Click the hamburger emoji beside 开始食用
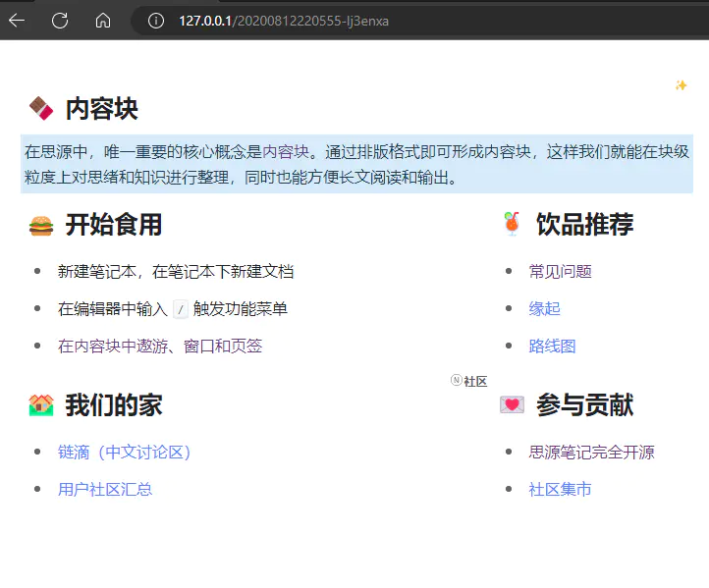Viewport: 709px width, 588px height. (40, 225)
